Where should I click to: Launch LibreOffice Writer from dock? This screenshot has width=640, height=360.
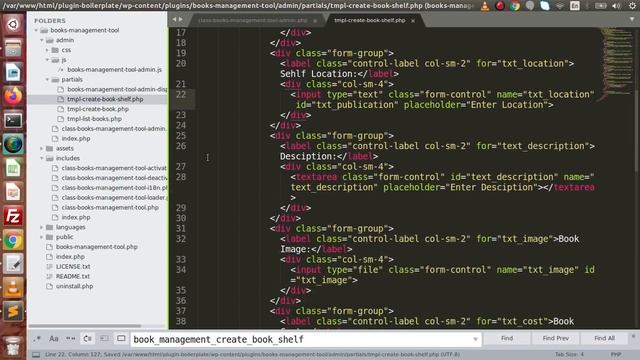13,73
